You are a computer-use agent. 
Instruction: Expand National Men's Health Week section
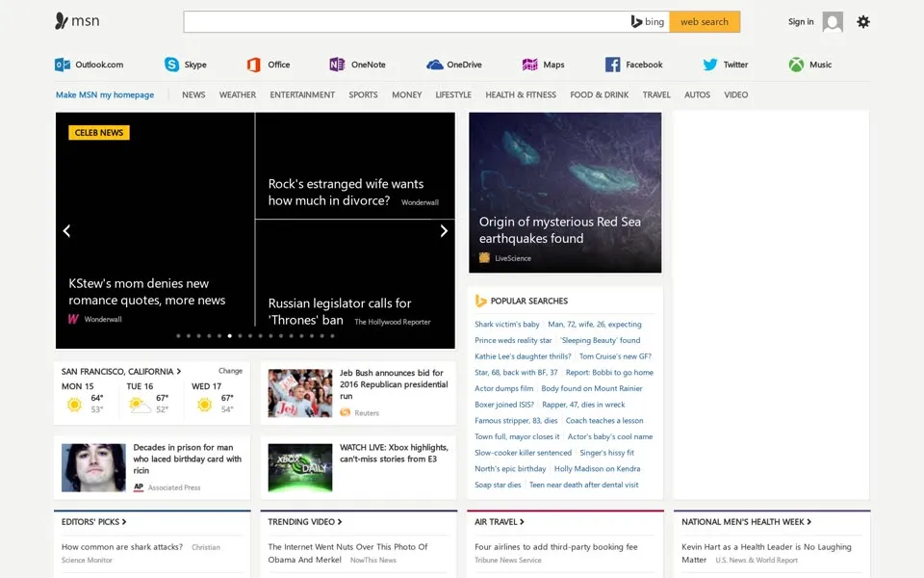coord(747,522)
